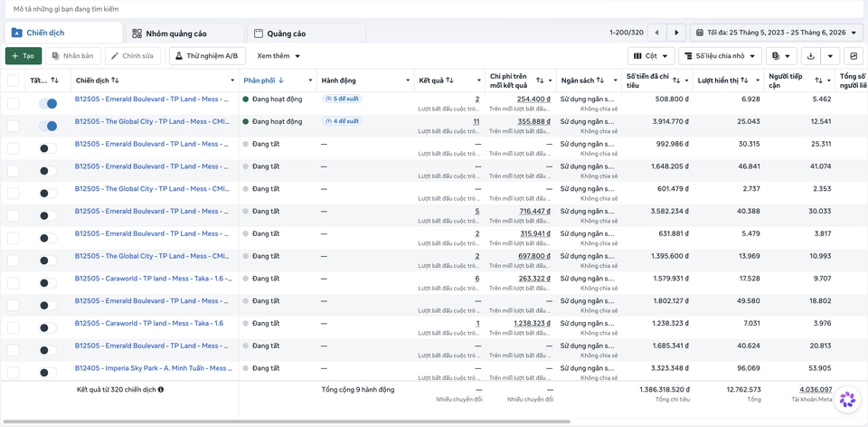The image size is (868, 427).
Task: Switch to the Quảng cáo tab
Action: (x=307, y=33)
